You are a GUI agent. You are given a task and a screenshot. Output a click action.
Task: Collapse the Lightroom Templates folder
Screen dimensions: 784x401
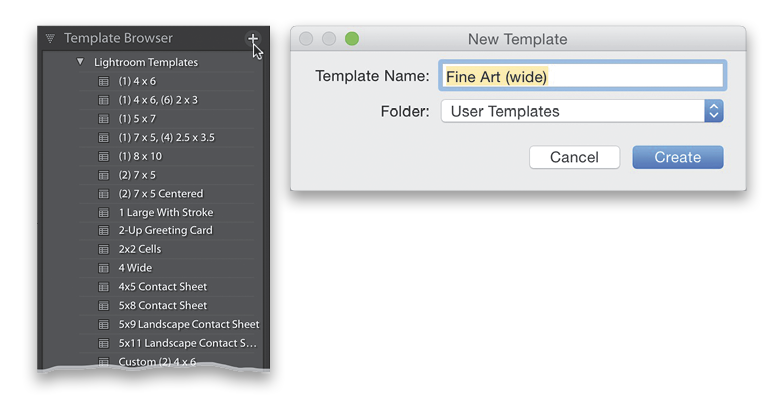tap(80, 62)
